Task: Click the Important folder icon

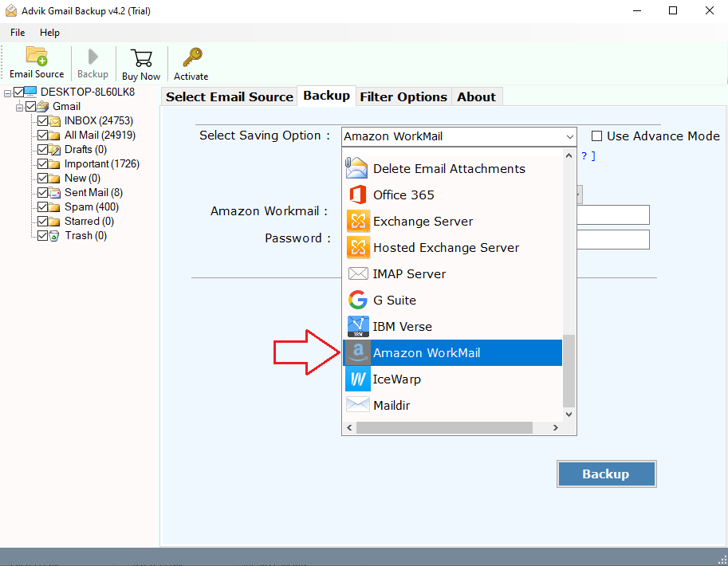Action: (x=55, y=164)
